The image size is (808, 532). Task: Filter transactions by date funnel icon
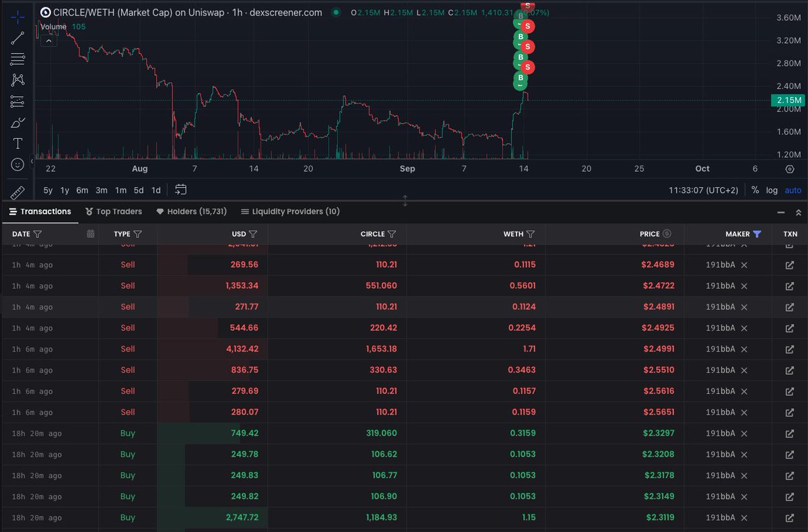tap(38, 234)
